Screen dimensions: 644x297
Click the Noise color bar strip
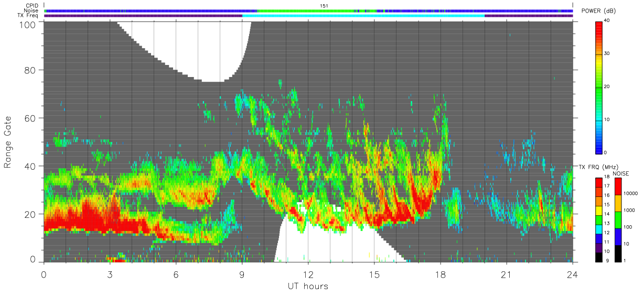[x=308, y=10]
